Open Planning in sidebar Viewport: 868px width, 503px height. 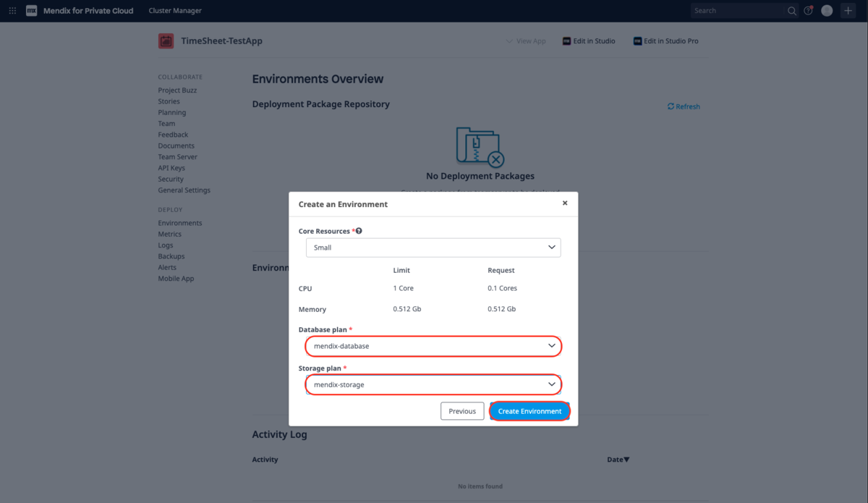[172, 112]
